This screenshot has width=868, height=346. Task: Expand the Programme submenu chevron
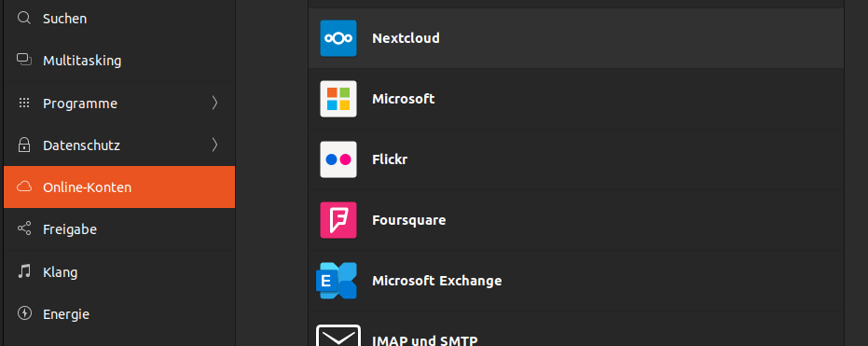pos(214,103)
